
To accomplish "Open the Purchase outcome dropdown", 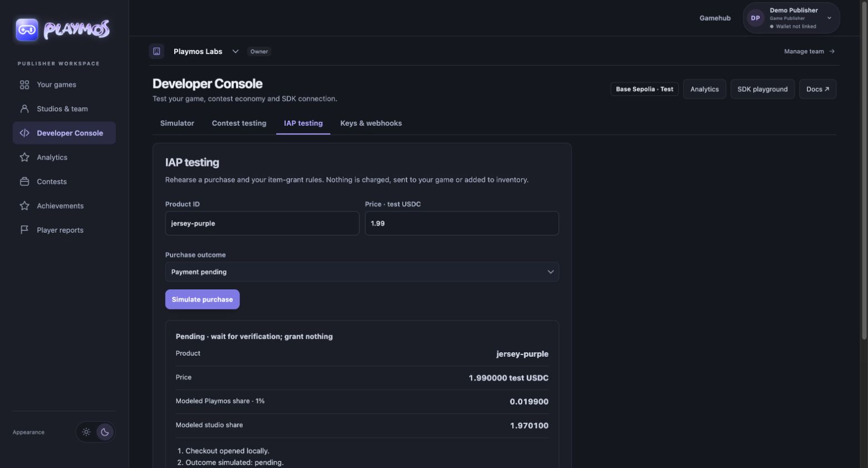I will [362, 272].
